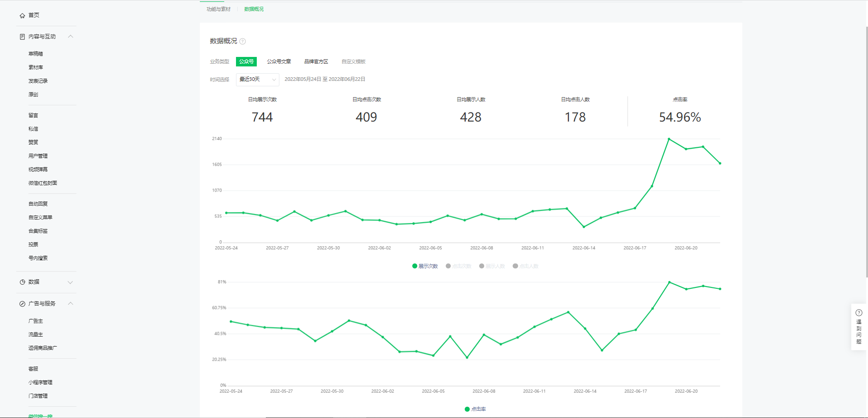Viewport: 868px width, 418px height.
Task: Expand the 数据 section chevron
Action: click(71, 282)
